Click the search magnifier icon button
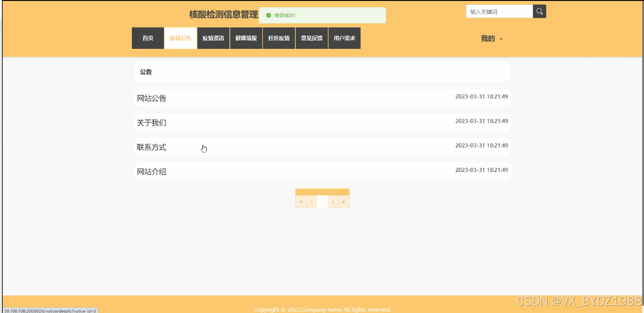 pos(540,11)
